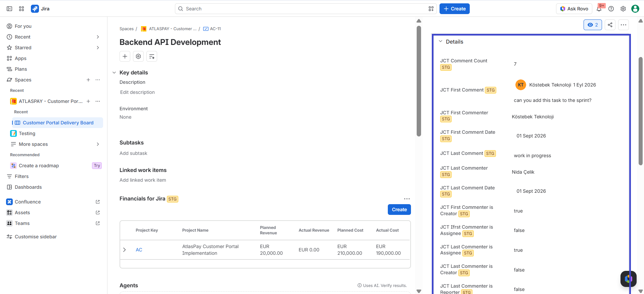
Task: Click Add subtask
Action: [133, 153]
